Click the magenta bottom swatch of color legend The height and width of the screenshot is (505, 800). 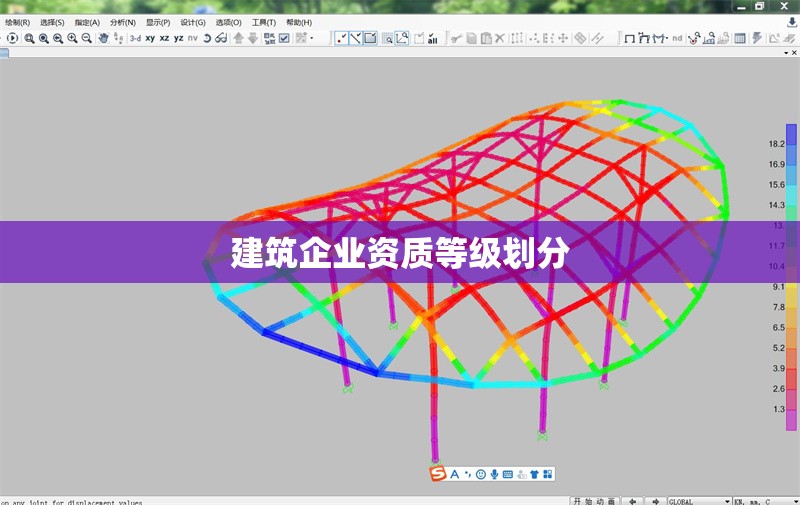(791, 420)
